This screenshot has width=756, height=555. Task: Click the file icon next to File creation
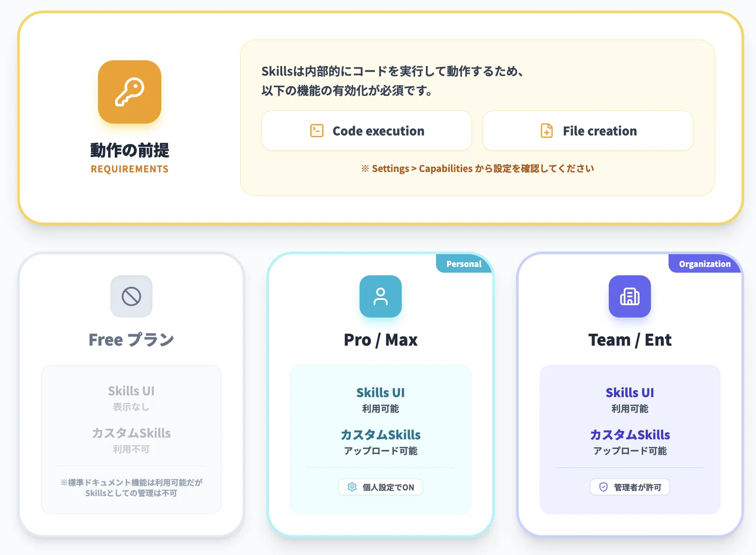click(546, 131)
